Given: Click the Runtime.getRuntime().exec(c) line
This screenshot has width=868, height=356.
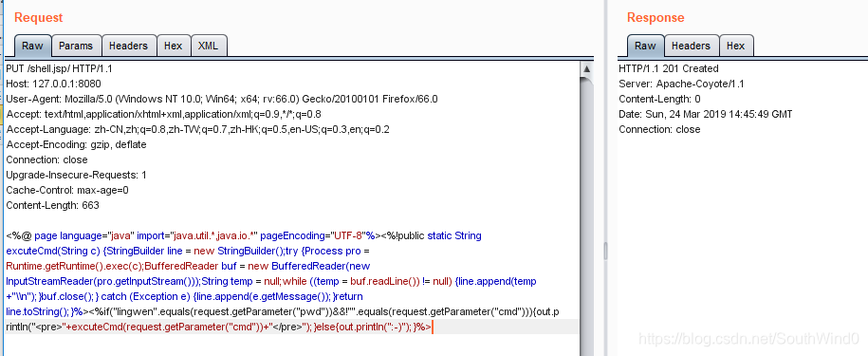Looking at the screenshot, I should (188, 267).
